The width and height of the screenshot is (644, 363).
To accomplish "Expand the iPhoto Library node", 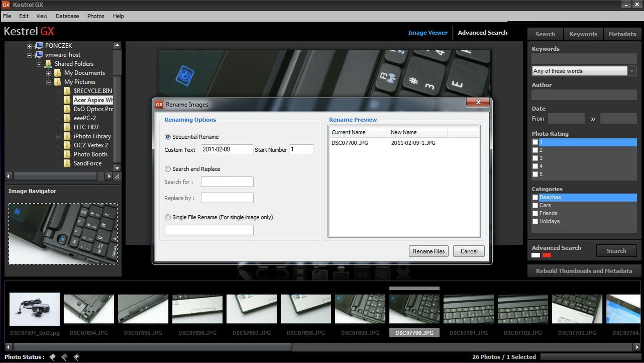I will pyautogui.click(x=58, y=137).
